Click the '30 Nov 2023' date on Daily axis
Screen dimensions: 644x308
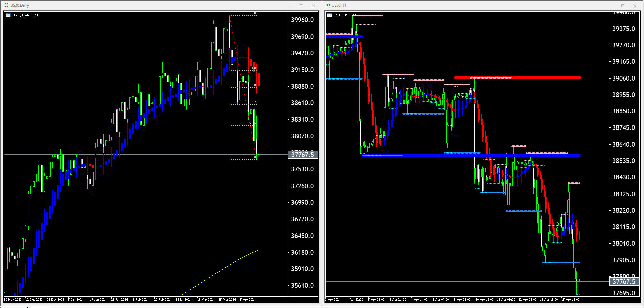(13, 300)
